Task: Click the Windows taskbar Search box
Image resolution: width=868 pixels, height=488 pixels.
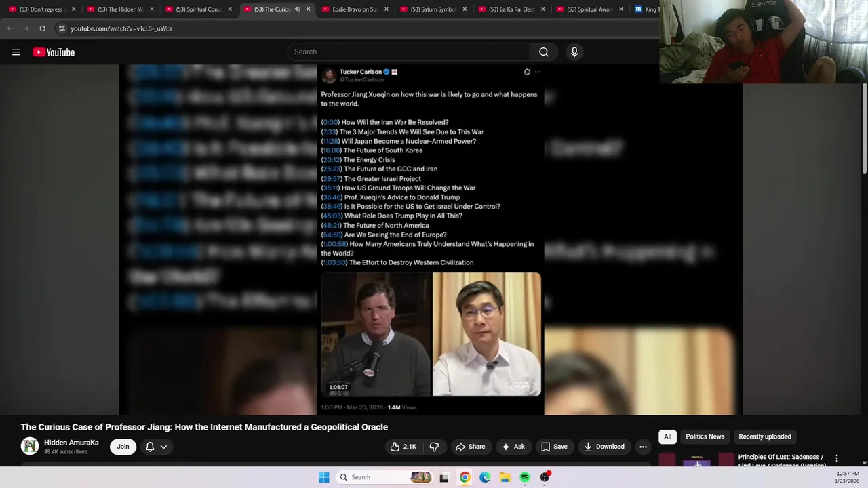Action: click(384, 477)
